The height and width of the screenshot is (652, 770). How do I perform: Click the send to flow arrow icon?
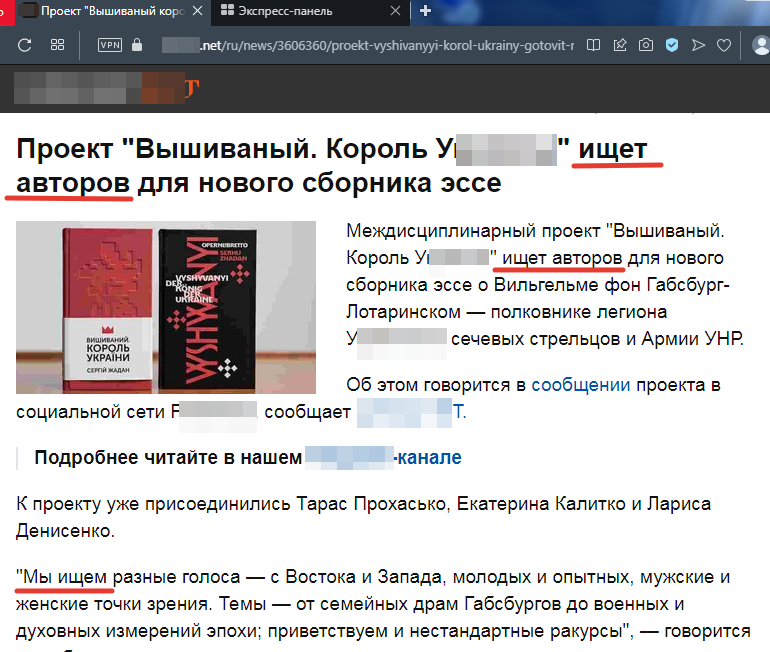(x=698, y=46)
